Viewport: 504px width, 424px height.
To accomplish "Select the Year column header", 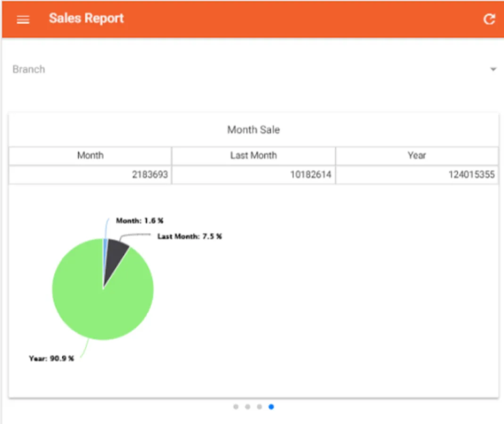I will coord(417,156).
